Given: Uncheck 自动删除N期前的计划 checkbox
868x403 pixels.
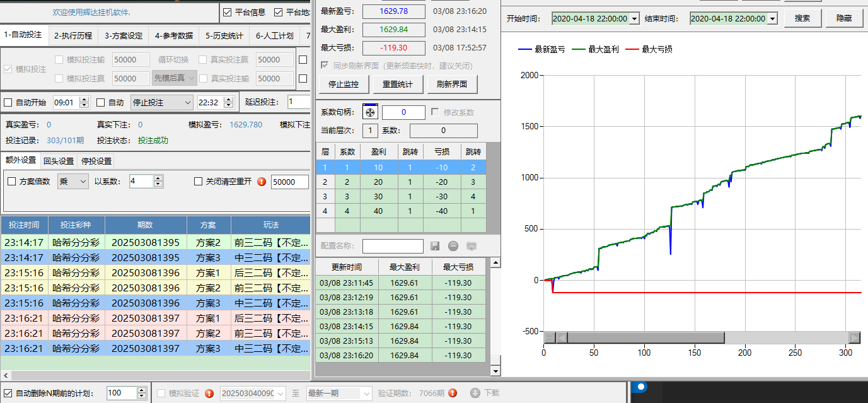Looking at the screenshot, I should point(8,393).
